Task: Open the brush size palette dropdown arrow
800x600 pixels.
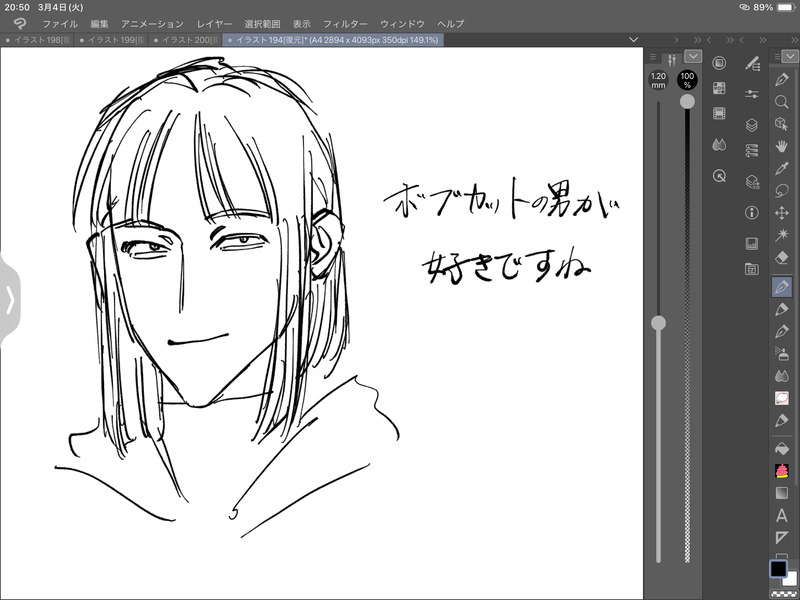Action: (x=693, y=56)
